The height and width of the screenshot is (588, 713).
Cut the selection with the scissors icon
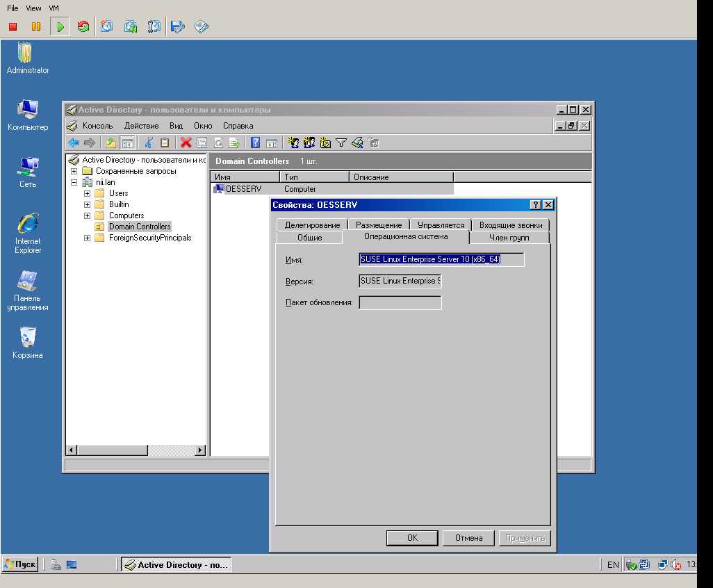click(x=148, y=142)
